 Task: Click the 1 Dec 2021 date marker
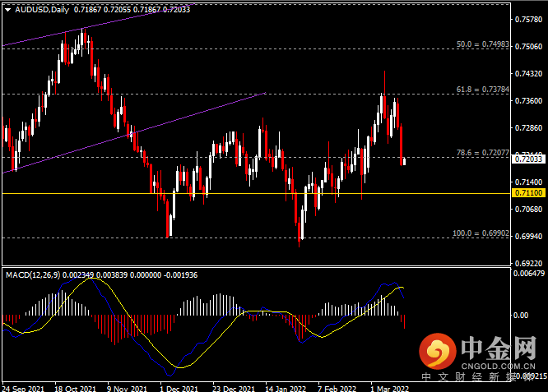(179, 389)
